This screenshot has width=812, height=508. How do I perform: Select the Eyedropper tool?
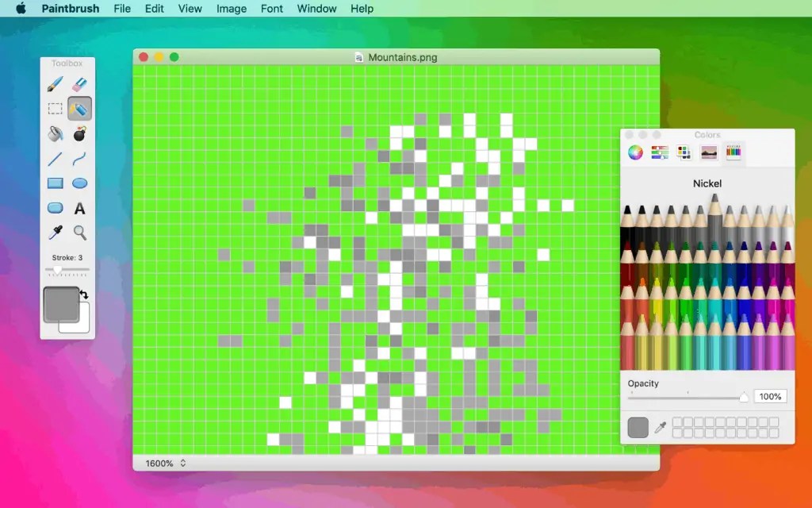(56, 233)
